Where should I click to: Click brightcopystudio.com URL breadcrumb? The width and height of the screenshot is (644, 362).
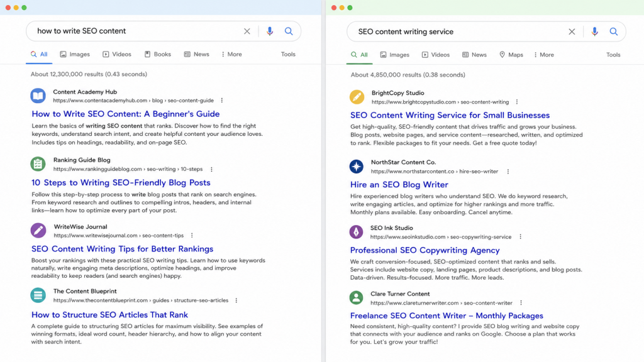point(440,102)
